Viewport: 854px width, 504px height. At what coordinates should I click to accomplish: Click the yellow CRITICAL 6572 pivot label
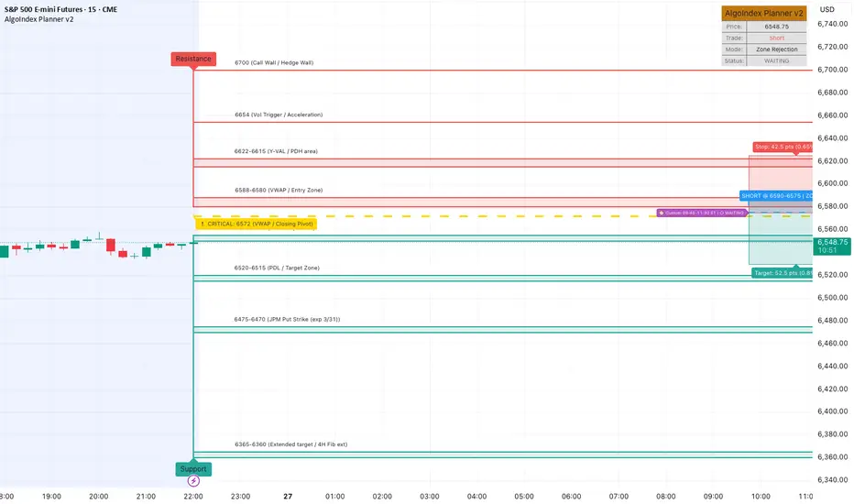[x=256, y=224]
